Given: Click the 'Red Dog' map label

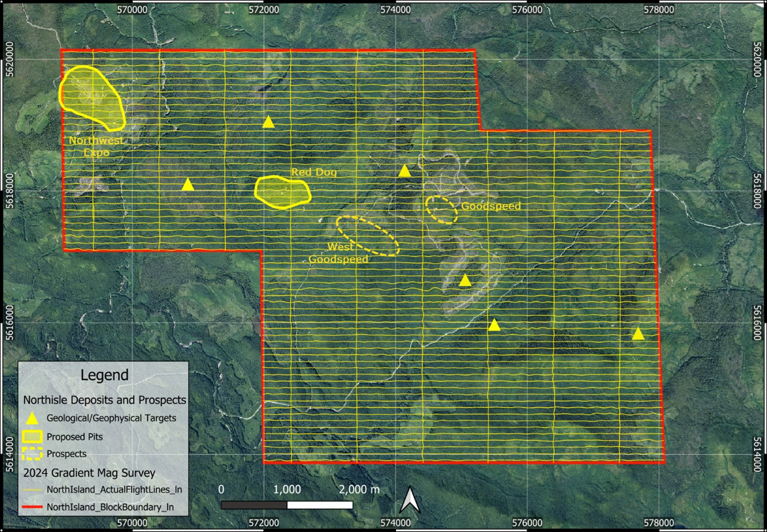Looking at the screenshot, I should [314, 172].
